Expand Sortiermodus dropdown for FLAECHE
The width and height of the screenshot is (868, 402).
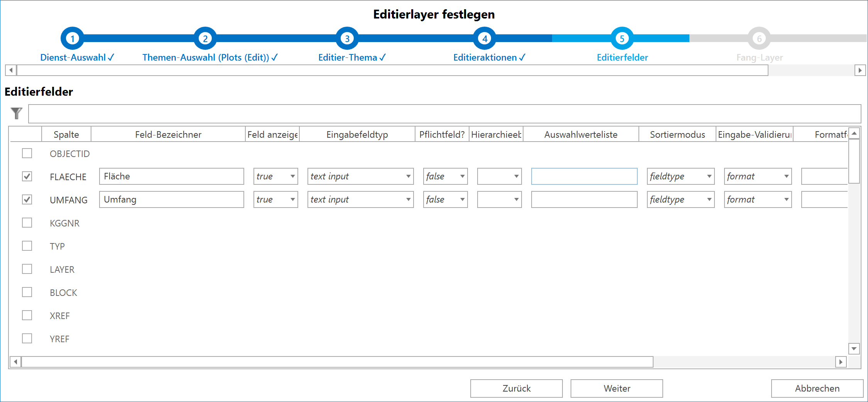pos(681,176)
